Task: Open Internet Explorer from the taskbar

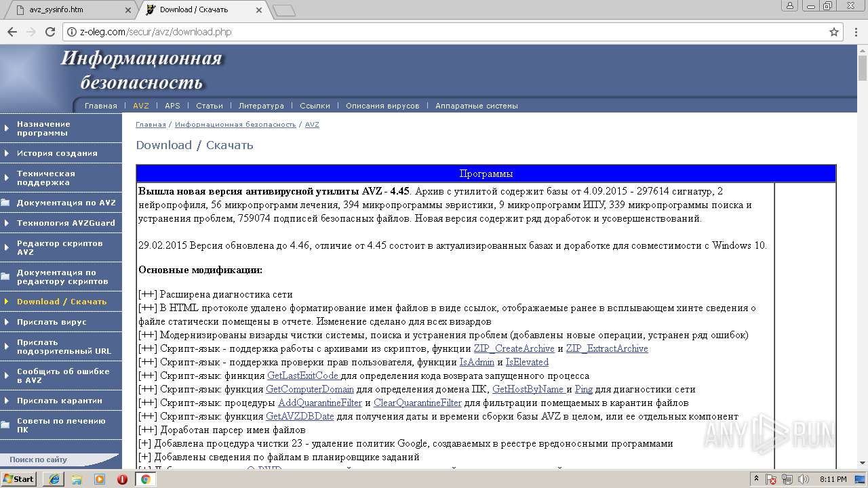Action: pyautogui.click(x=54, y=479)
